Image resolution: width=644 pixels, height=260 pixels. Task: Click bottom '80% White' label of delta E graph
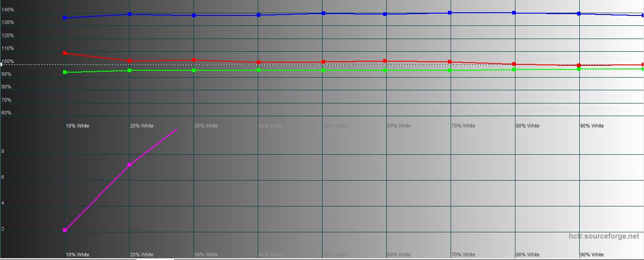coord(528,255)
